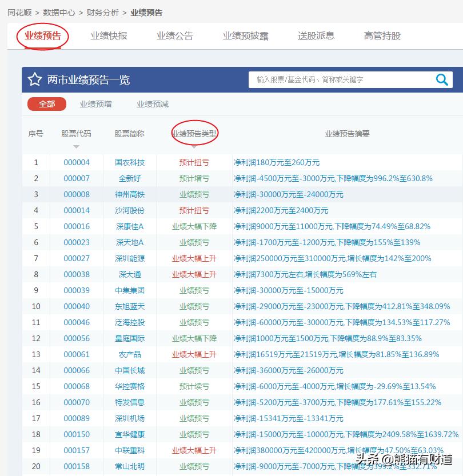Open the 业绩公告 tab
The width and height of the screenshot is (463, 476).
(x=175, y=35)
